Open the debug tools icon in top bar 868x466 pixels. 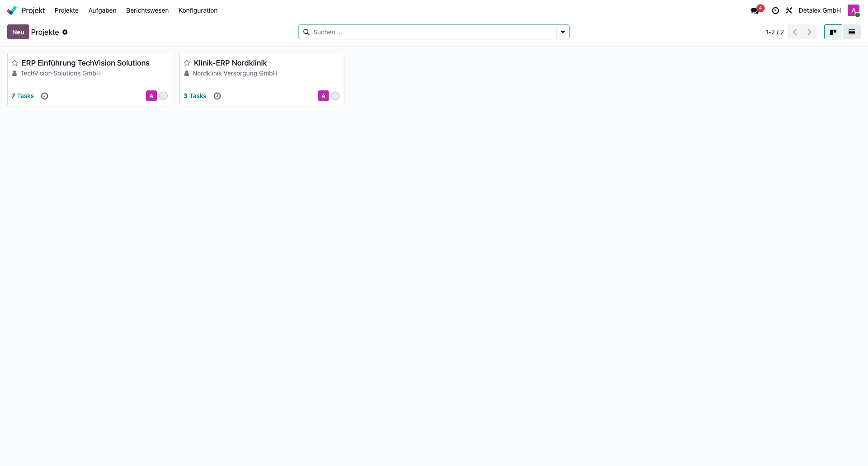point(789,10)
